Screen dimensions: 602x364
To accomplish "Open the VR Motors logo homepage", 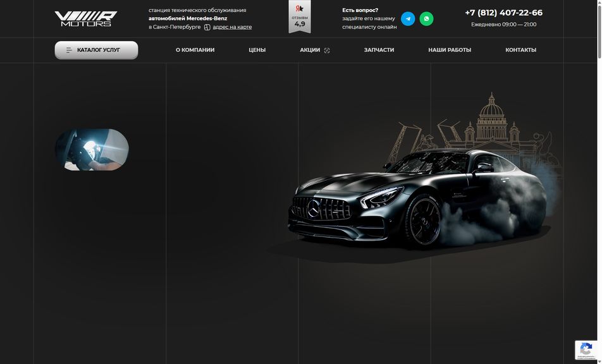I will click(x=85, y=19).
